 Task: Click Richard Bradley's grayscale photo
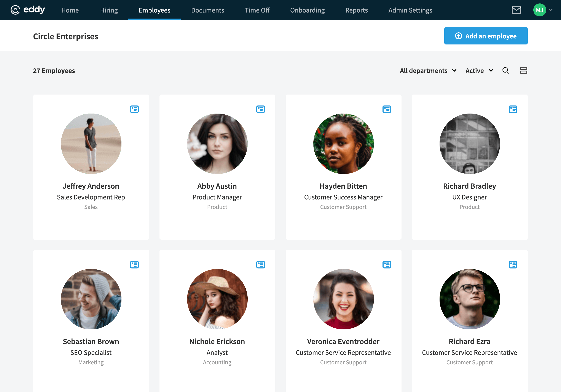click(x=470, y=144)
